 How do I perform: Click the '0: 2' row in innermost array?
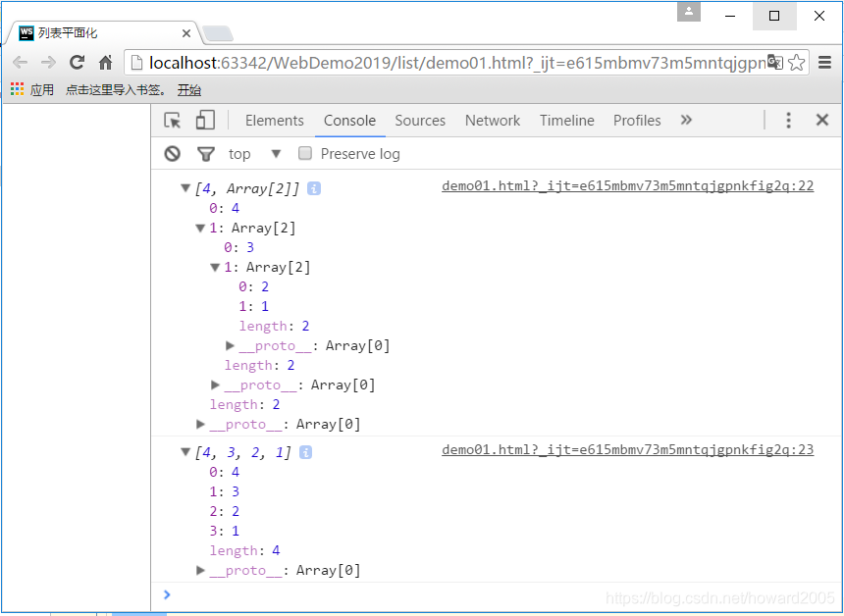253,286
